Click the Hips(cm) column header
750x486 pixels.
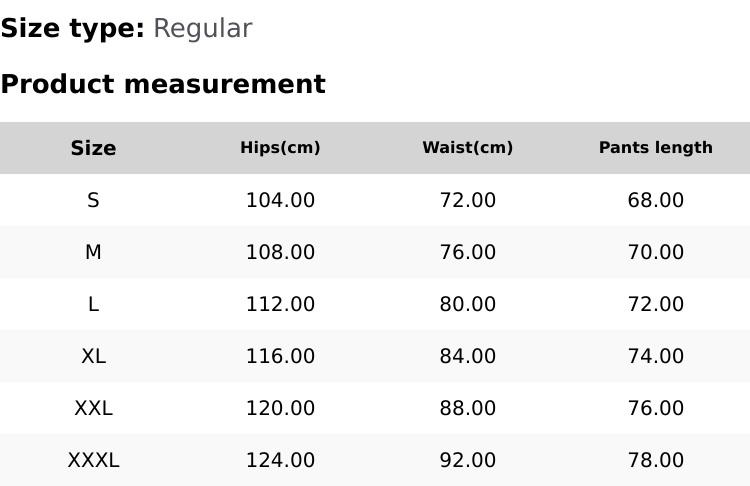coord(280,148)
